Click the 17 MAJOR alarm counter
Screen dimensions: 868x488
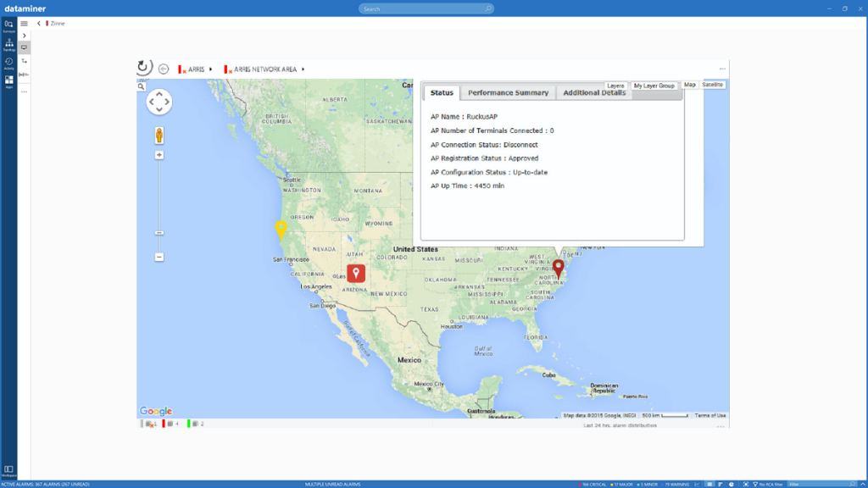[x=622, y=484]
